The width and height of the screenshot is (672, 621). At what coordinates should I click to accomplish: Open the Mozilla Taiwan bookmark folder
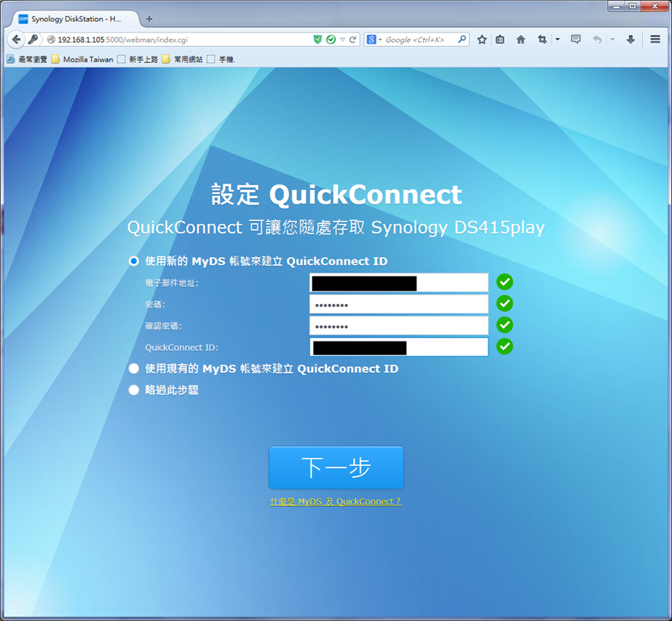[82, 59]
